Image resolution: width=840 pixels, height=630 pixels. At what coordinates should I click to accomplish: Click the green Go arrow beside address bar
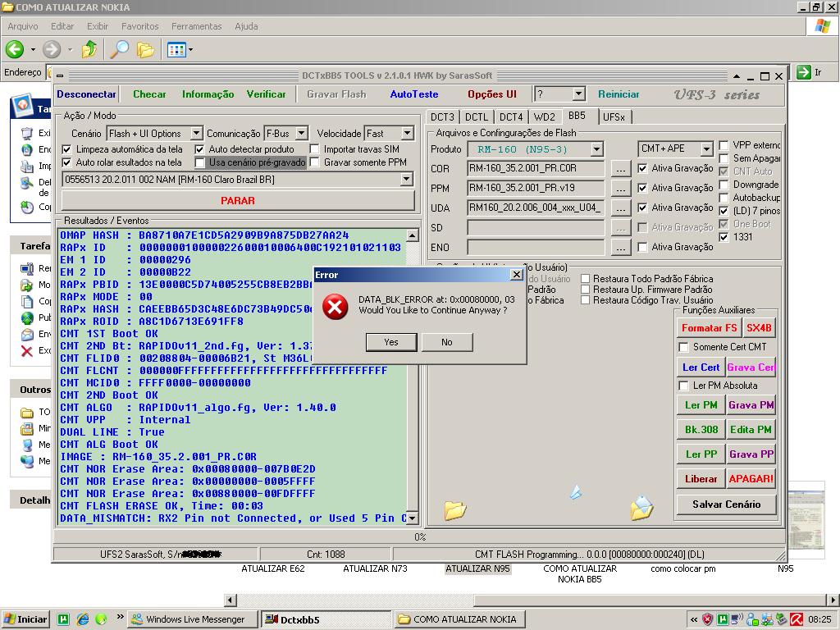pyautogui.click(x=804, y=72)
